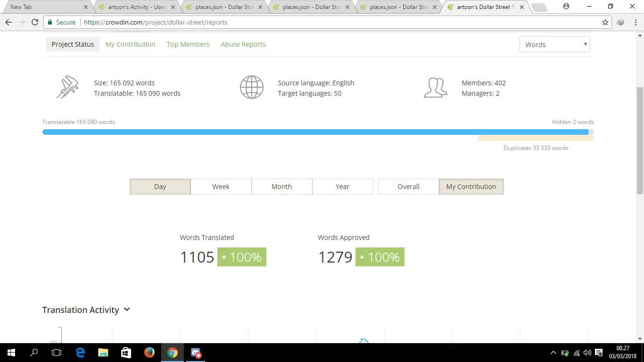644x362 pixels.
Task: Open Microsoft Store from the taskbar
Action: click(126, 353)
